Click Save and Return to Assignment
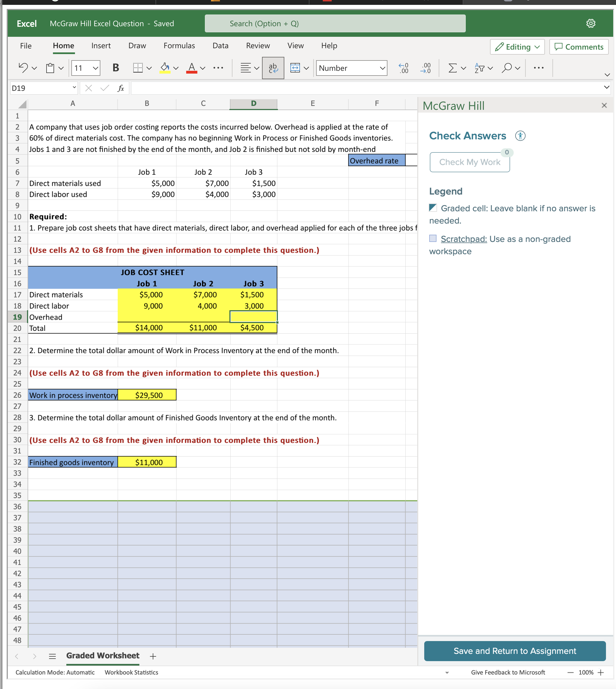The image size is (616, 689). click(515, 651)
